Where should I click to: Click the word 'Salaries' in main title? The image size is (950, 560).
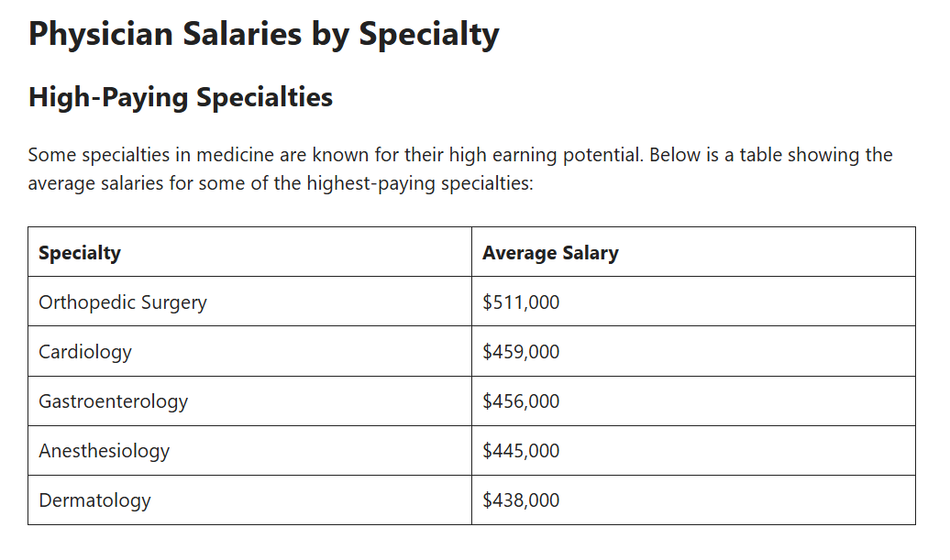point(242,34)
